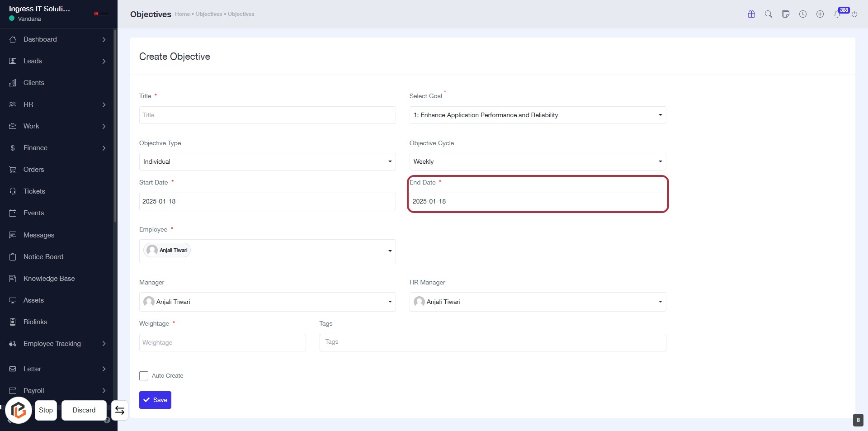868x431 pixels.
Task: Click the clock timer icon
Action: (x=803, y=14)
